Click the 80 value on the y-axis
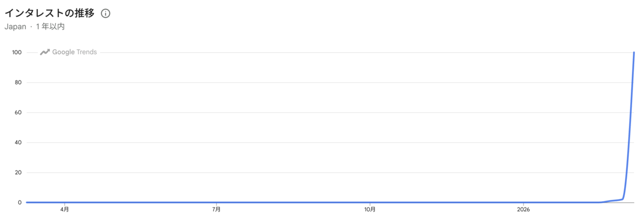644x223 pixels. tap(18, 82)
